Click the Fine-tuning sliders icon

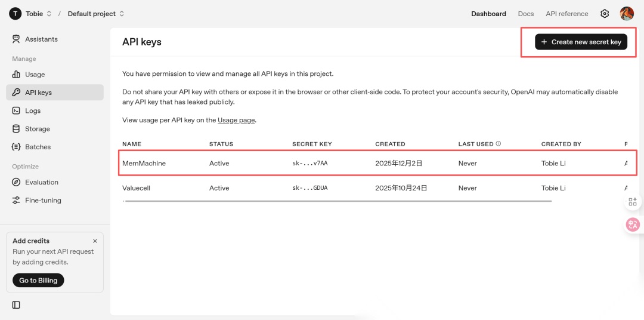tap(16, 201)
